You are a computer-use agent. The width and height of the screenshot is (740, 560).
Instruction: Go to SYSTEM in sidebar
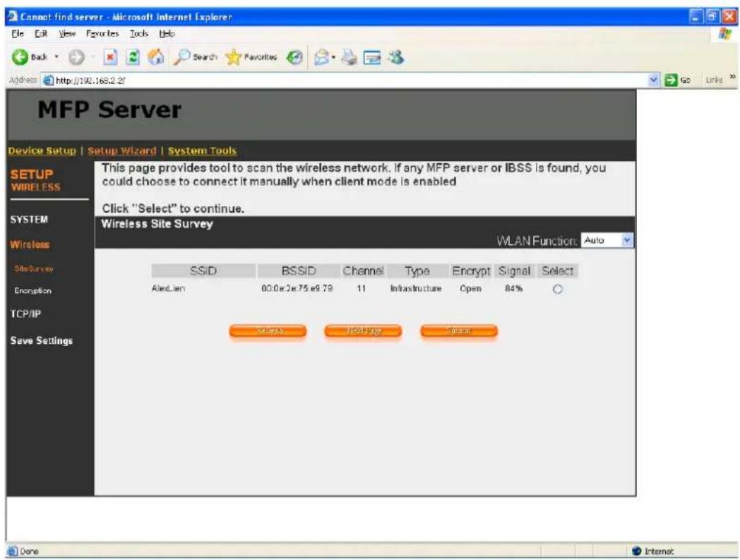click(x=29, y=220)
